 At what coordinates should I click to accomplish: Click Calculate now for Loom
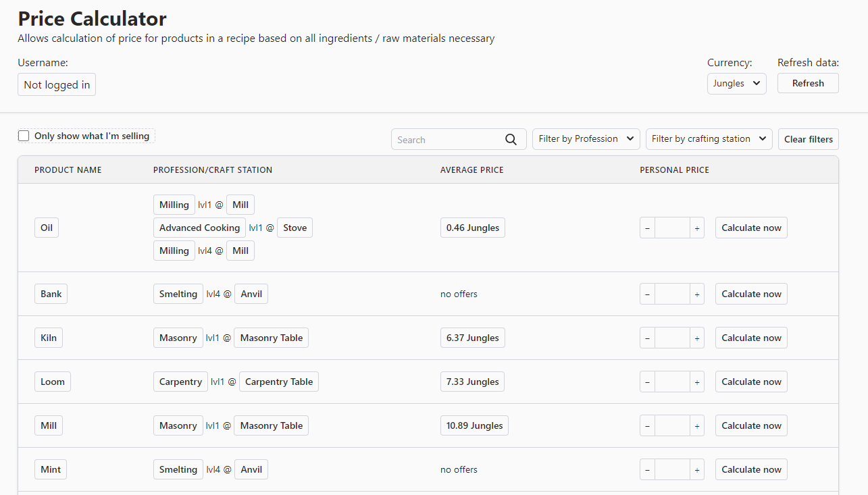[751, 382]
